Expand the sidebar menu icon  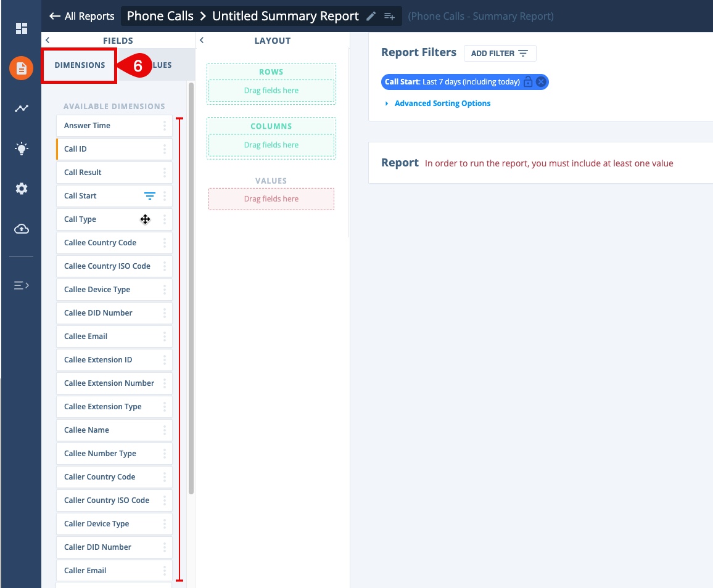pos(22,285)
